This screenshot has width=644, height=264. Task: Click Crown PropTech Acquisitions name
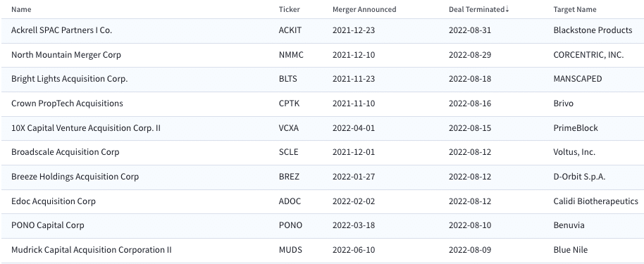click(67, 103)
